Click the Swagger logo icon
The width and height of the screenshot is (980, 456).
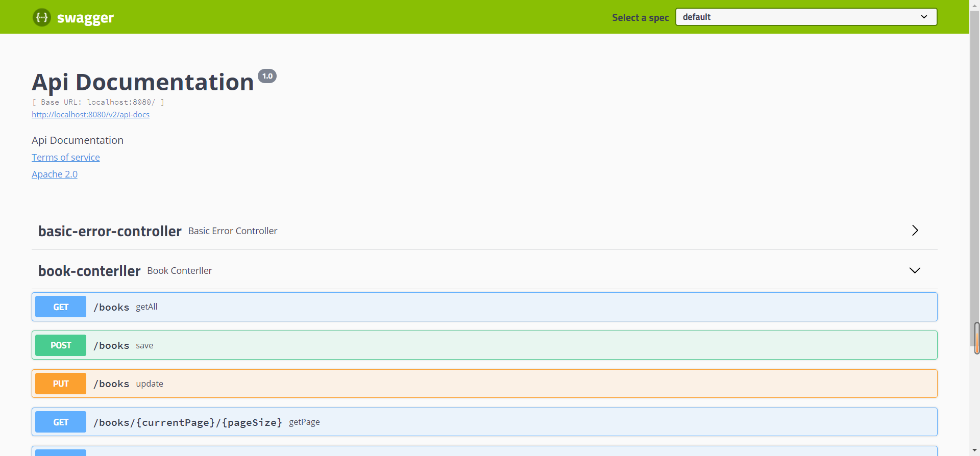pos(42,17)
